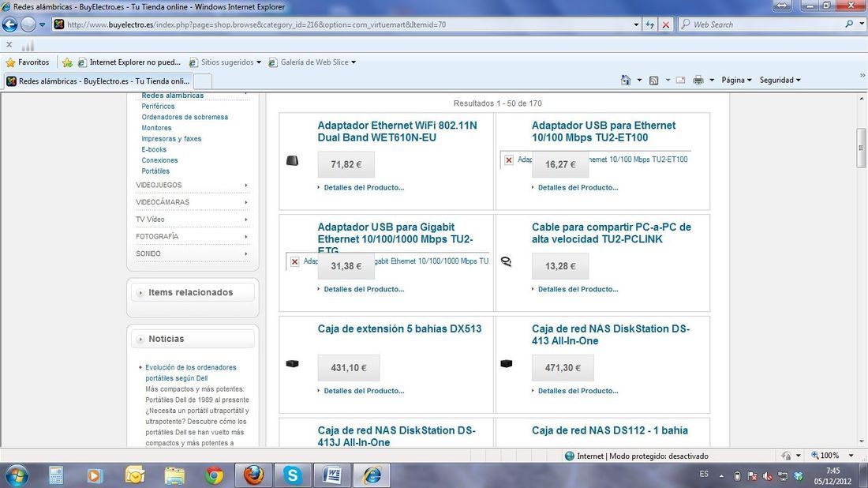
Task: Click the browser Back arrow button
Action: point(10,24)
